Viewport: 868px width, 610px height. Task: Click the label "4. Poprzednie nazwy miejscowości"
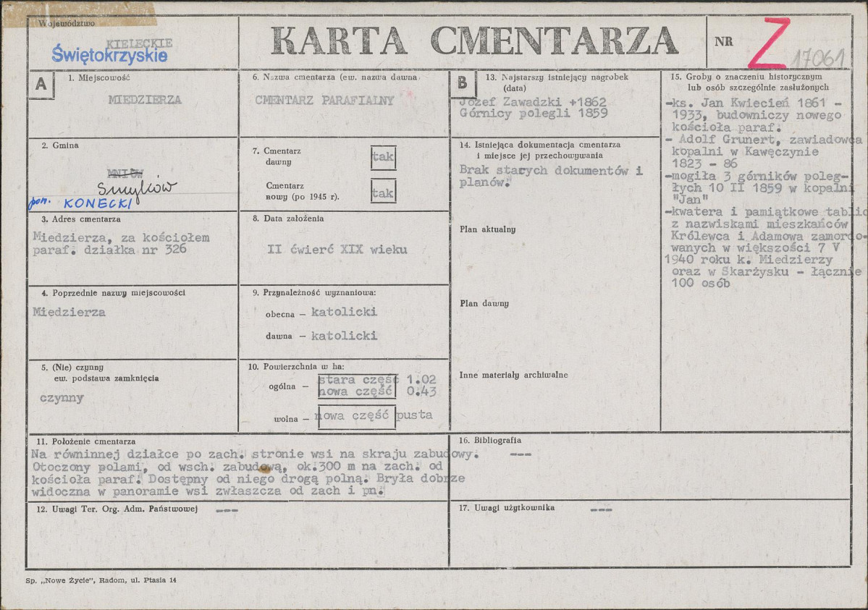coord(113,293)
